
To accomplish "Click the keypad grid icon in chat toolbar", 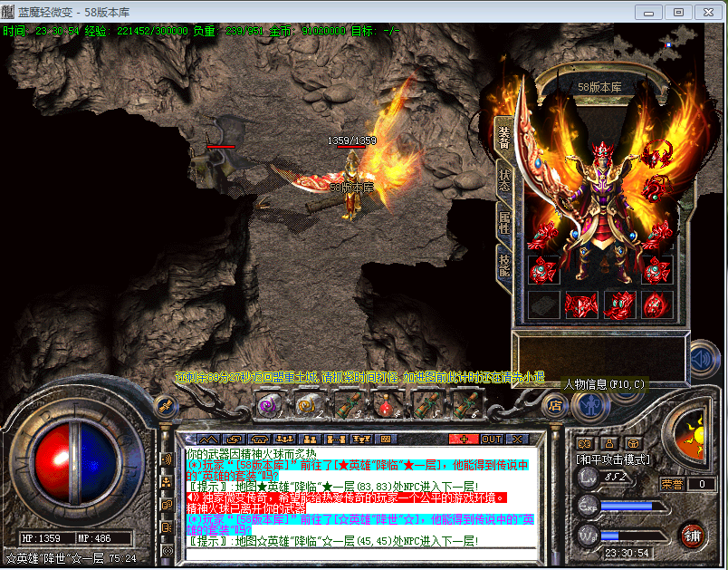I will pos(386,439).
